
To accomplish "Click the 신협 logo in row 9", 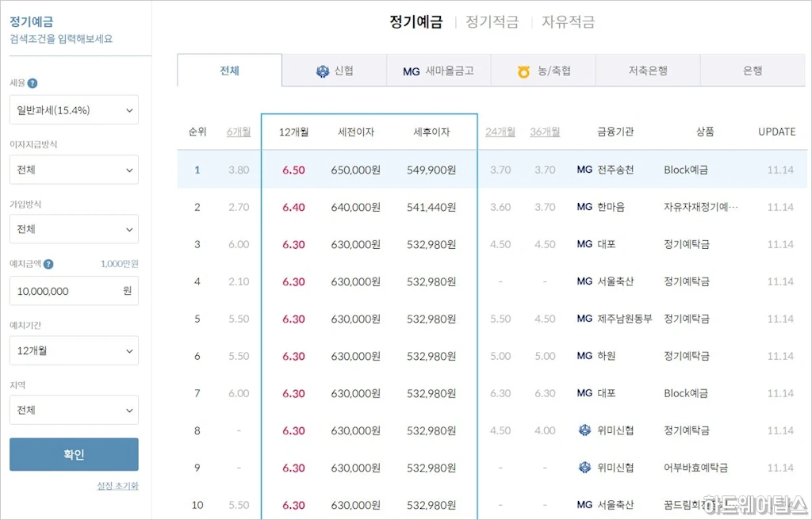I will [584, 467].
